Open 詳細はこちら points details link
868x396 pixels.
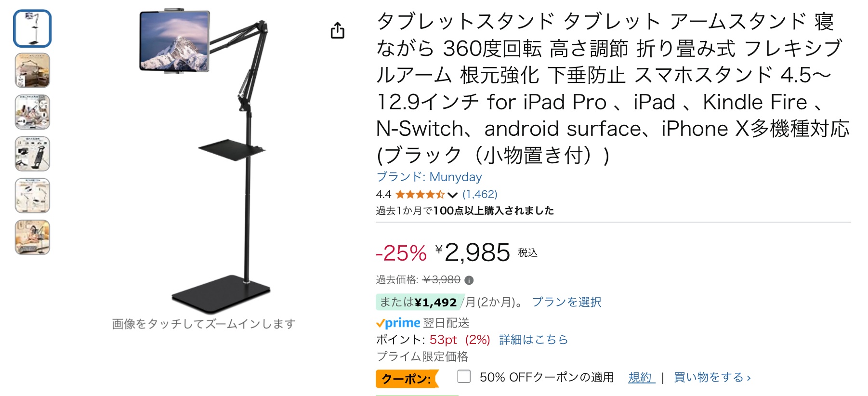(x=533, y=340)
